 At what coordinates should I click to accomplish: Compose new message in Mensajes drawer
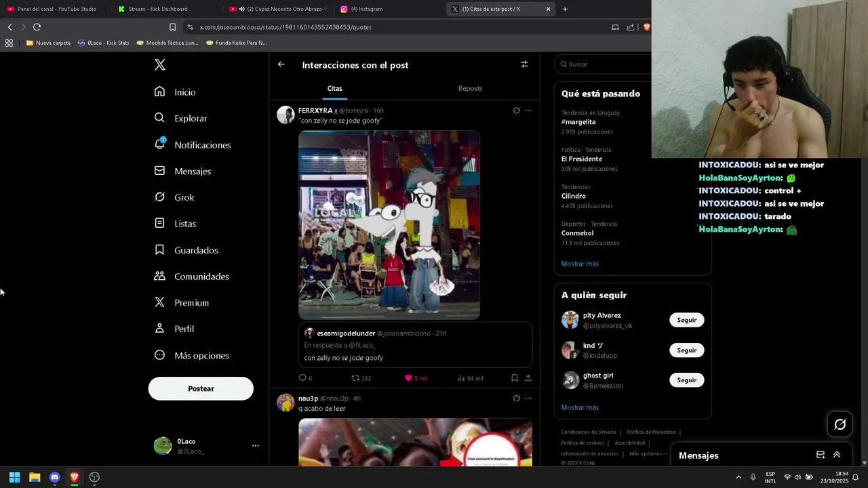(821, 455)
